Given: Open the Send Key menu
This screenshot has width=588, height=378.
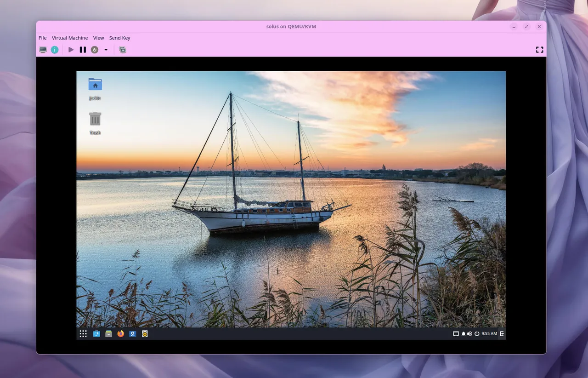Looking at the screenshot, I should point(119,38).
